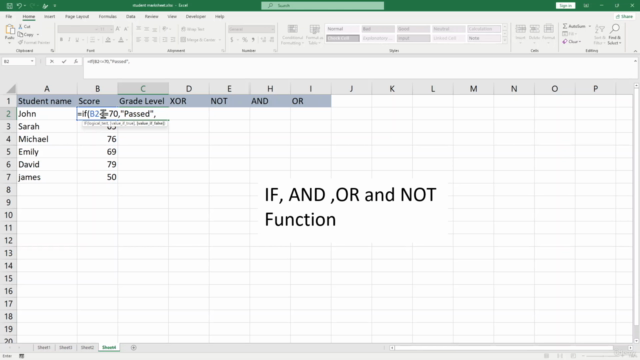Click the Share button
This screenshot has width=640, height=360.
point(624,16)
